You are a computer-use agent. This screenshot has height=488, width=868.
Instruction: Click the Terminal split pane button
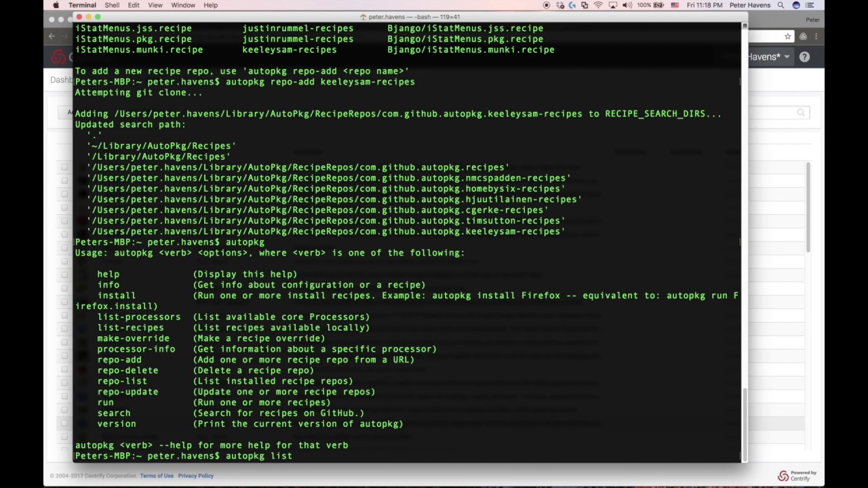click(744, 25)
